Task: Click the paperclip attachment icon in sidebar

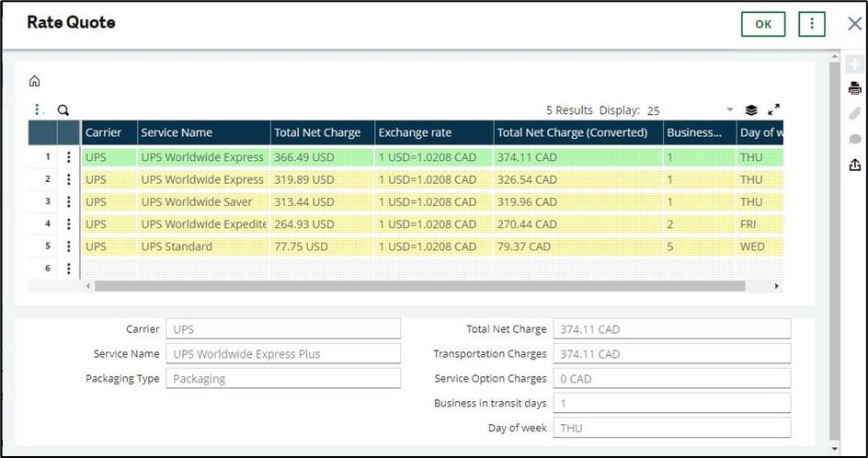Action: point(855,113)
